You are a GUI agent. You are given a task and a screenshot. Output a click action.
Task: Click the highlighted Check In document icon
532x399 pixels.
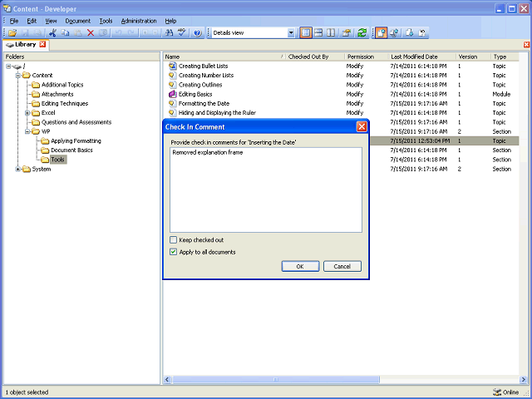pyautogui.click(x=381, y=33)
